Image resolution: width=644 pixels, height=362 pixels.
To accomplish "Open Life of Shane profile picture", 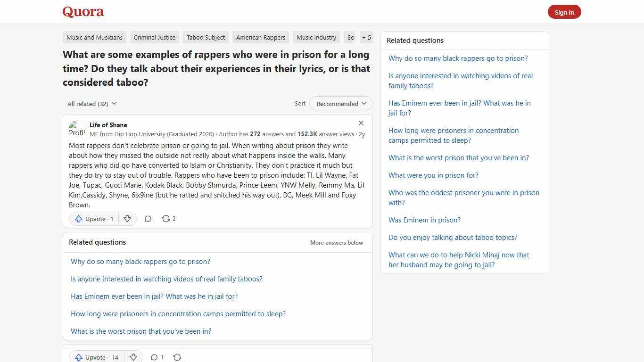I will click(77, 128).
